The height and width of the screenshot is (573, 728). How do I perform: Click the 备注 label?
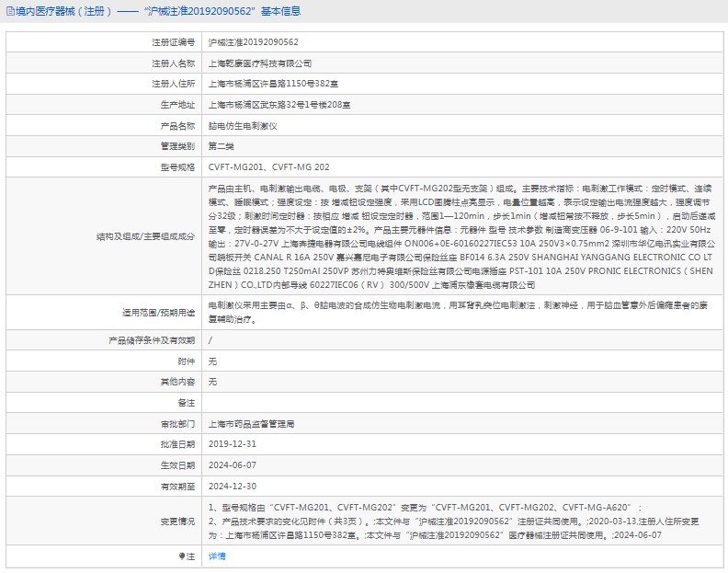click(187, 403)
